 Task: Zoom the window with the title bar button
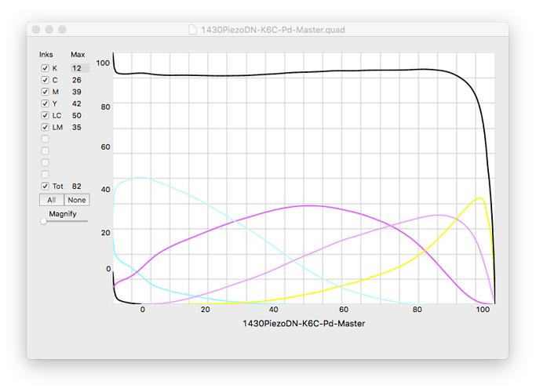(63, 29)
